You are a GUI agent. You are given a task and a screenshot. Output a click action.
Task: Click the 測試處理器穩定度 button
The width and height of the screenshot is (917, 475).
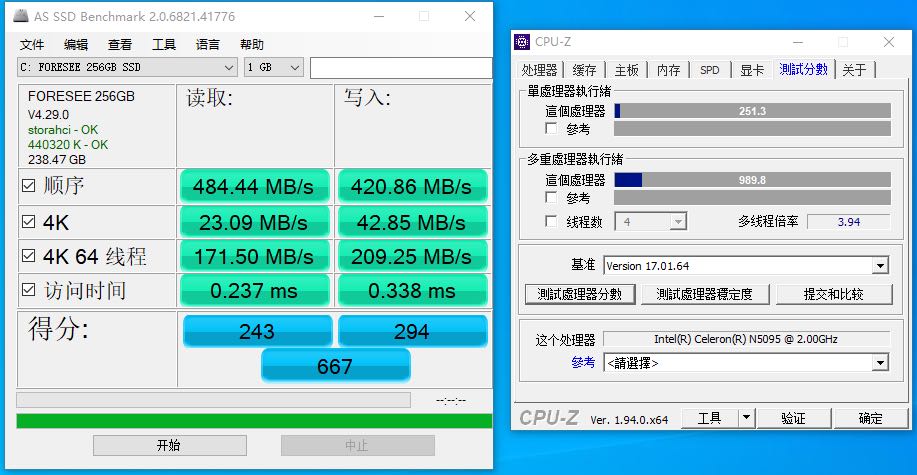click(705, 294)
